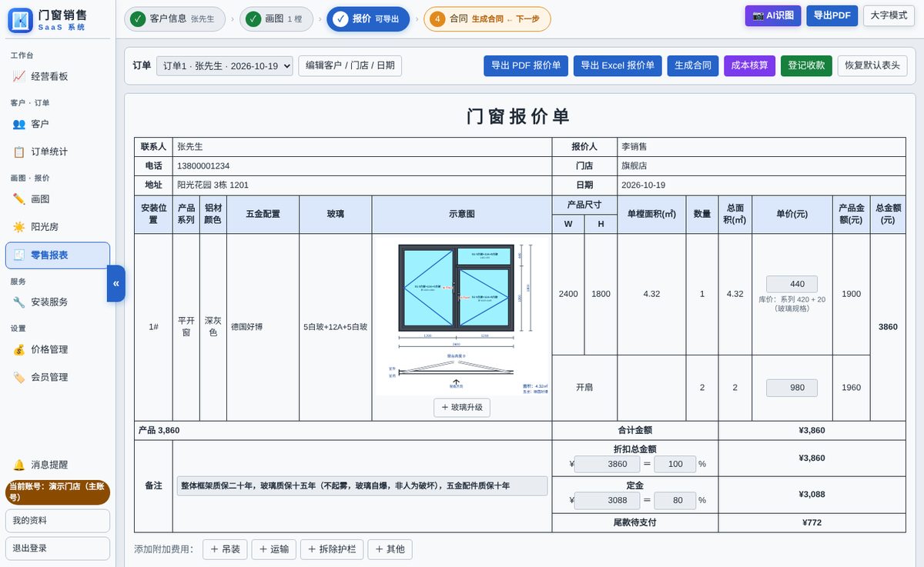Open 成本核算 purple button
The width and height of the screenshot is (924, 567).
click(x=749, y=66)
